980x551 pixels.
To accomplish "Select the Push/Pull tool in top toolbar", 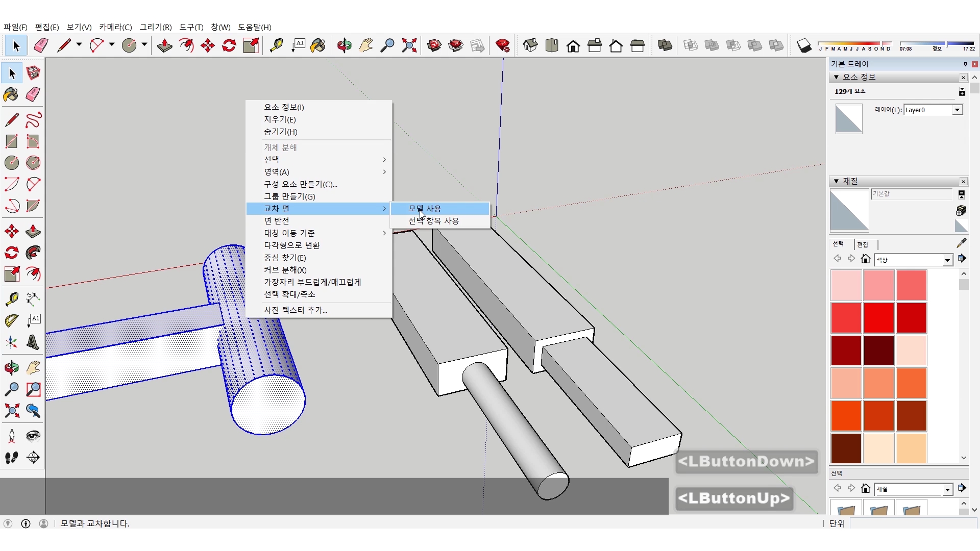I will click(164, 46).
